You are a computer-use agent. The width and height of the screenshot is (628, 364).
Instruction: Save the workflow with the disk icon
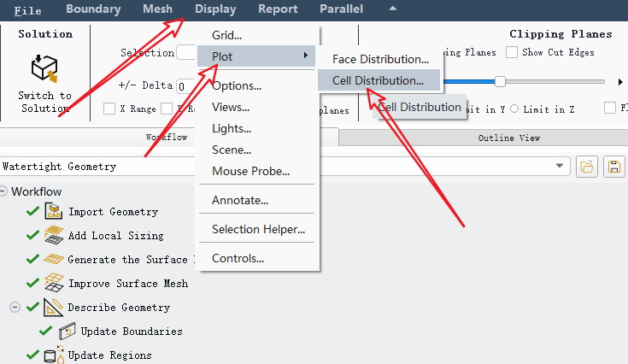coord(613,167)
